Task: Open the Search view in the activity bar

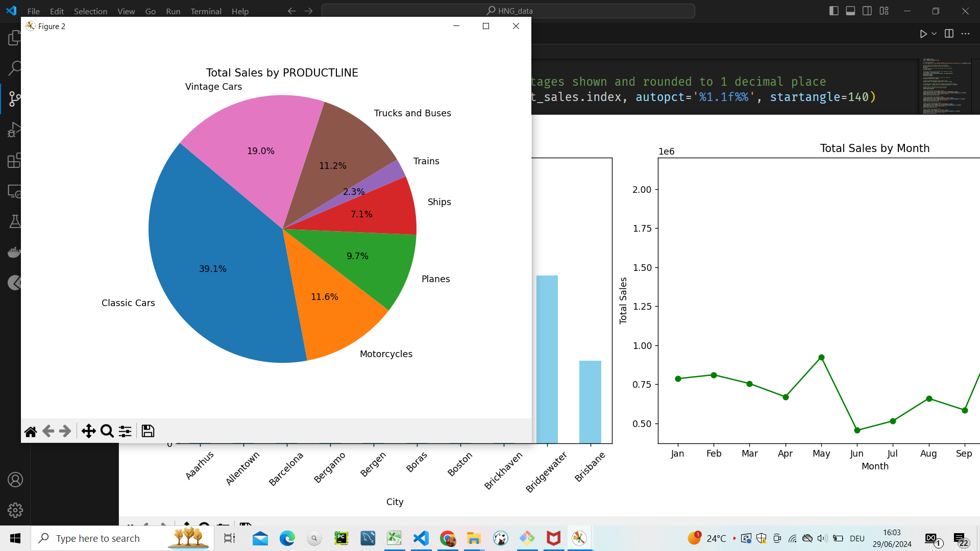Action: point(15,68)
